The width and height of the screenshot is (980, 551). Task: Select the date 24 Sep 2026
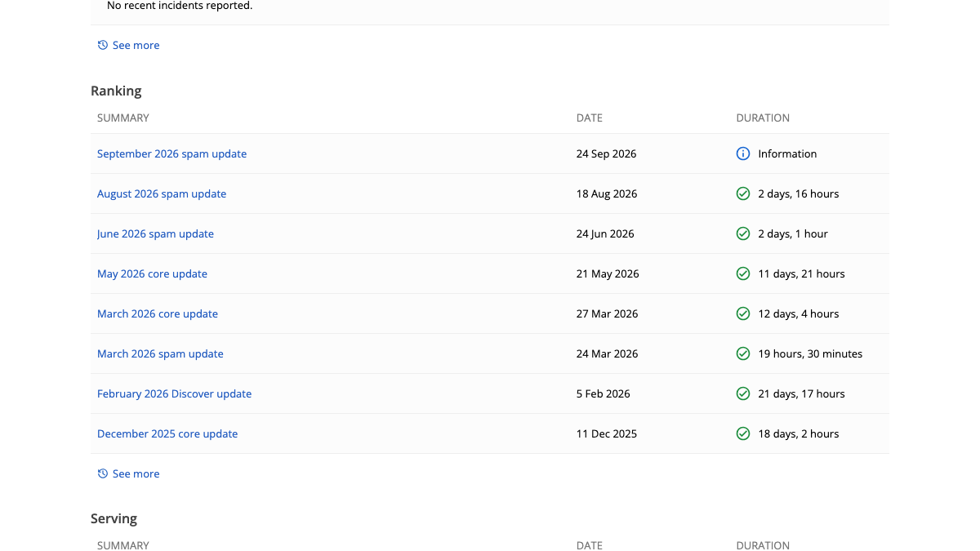pos(606,153)
